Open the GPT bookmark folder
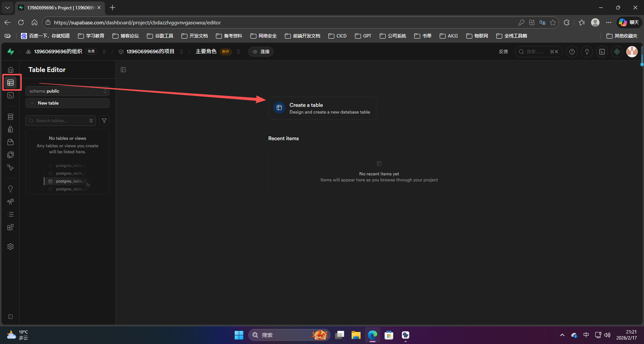This screenshot has height=344, width=644. [x=363, y=36]
